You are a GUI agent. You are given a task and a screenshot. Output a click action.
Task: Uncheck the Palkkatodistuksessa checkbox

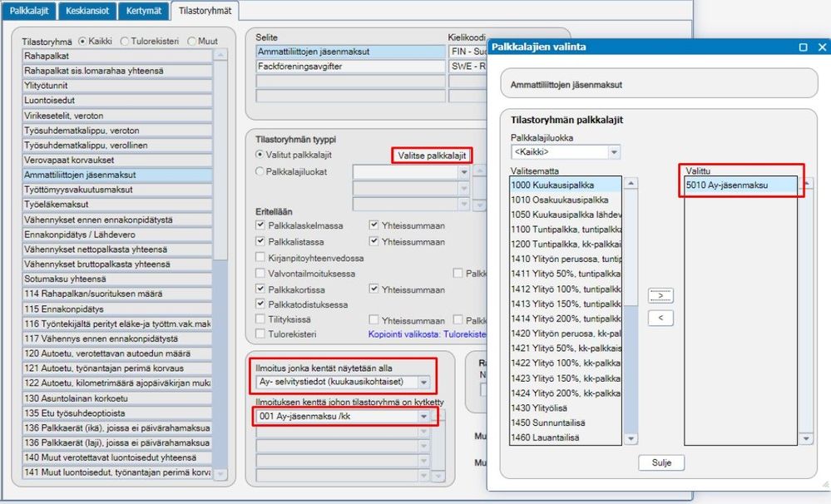[260, 304]
